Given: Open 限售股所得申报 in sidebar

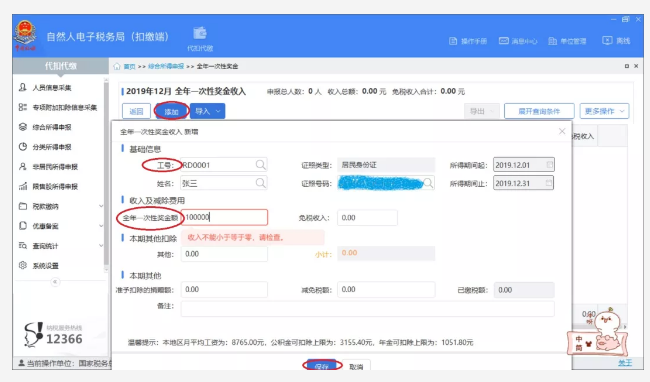Looking at the screenshot, I should [49, 186].
